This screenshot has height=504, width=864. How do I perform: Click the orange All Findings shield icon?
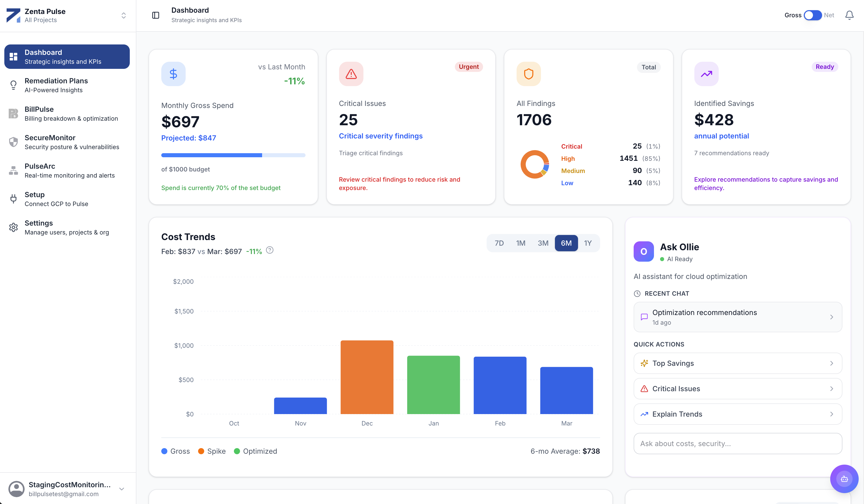[528, 74]
